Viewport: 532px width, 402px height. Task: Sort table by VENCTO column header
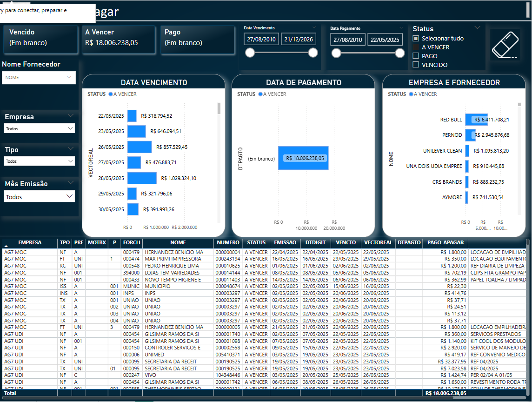346,243
